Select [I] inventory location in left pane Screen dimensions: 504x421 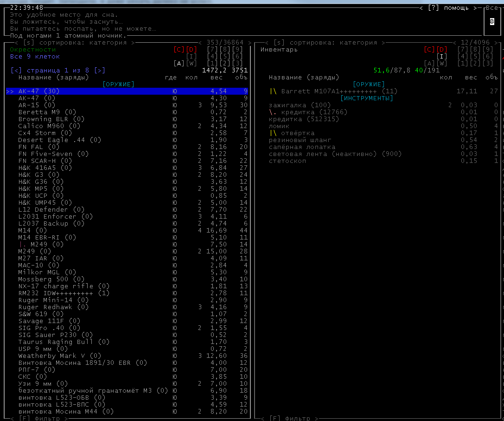tap(191, 56)
